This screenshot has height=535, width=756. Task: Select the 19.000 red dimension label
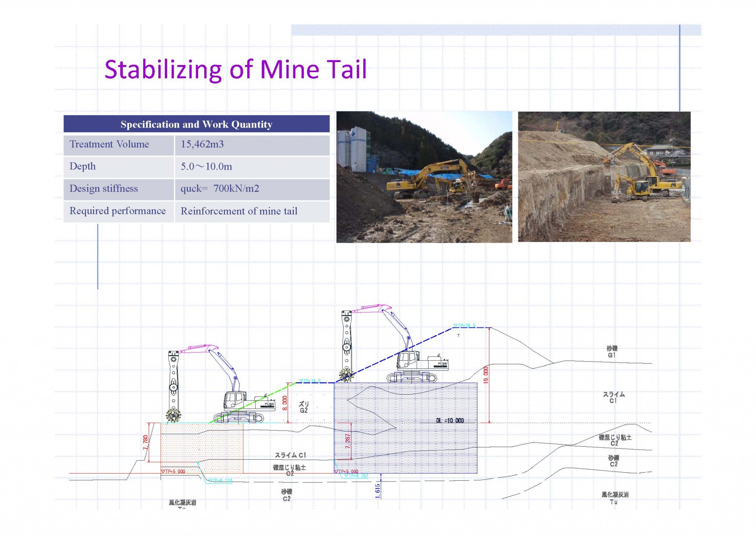point(486,375)
